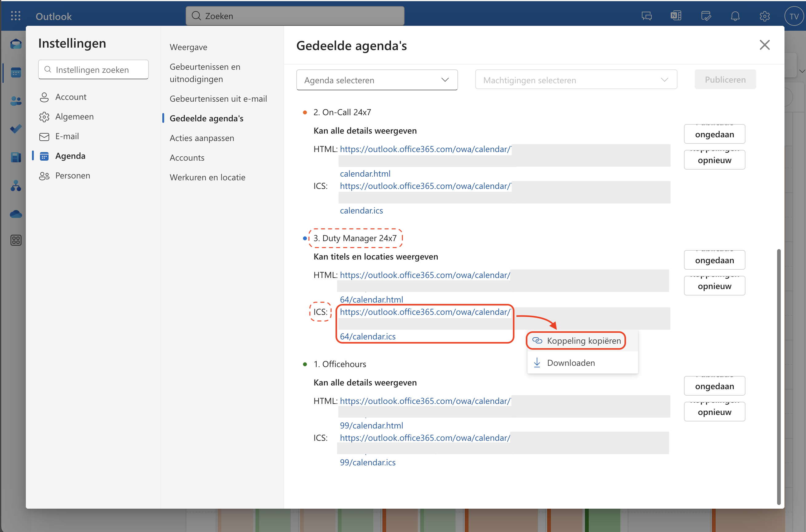
Task: Close the Instellingen dialog
Action: click(764, 45)
